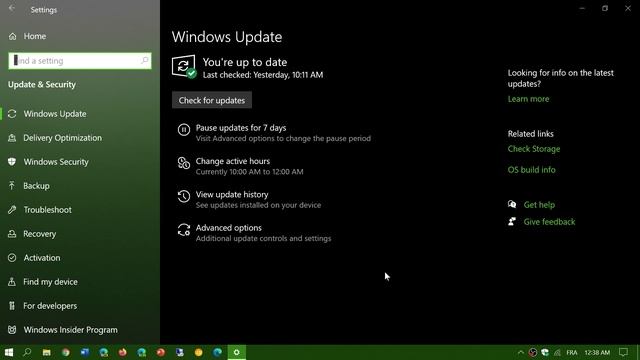This screenshot has height=360, width=640.
Task: Open the OS build info link
Action: click(531, 170)
